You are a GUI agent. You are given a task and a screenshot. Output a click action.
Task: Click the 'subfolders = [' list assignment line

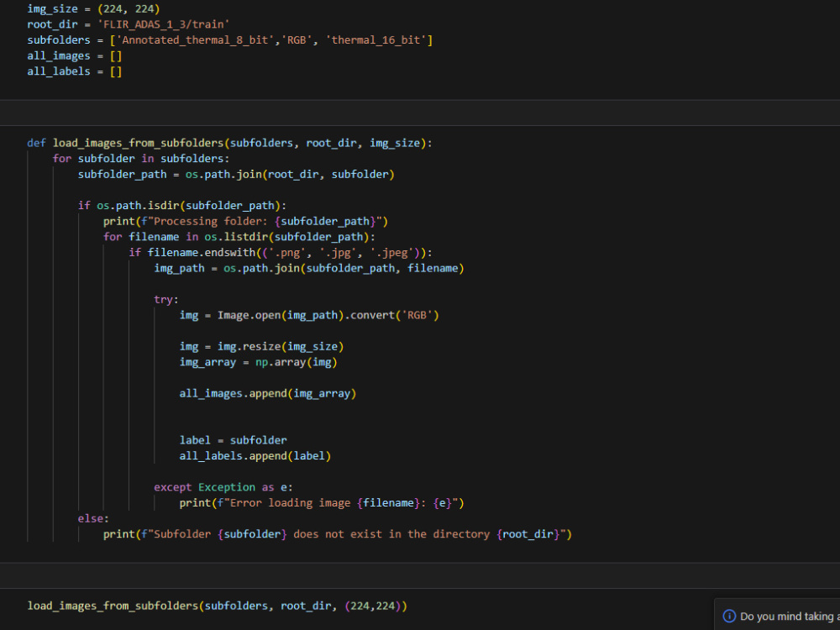(230, 40)
